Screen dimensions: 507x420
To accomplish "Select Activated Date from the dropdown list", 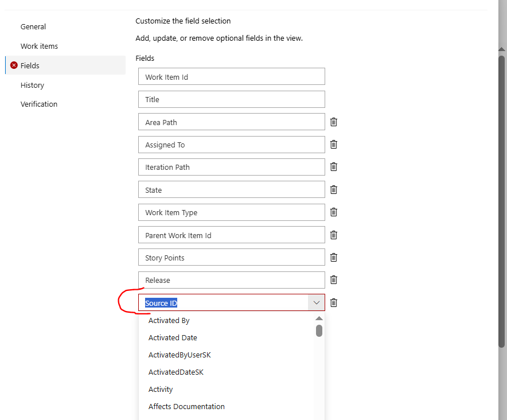I will (172, 337).
